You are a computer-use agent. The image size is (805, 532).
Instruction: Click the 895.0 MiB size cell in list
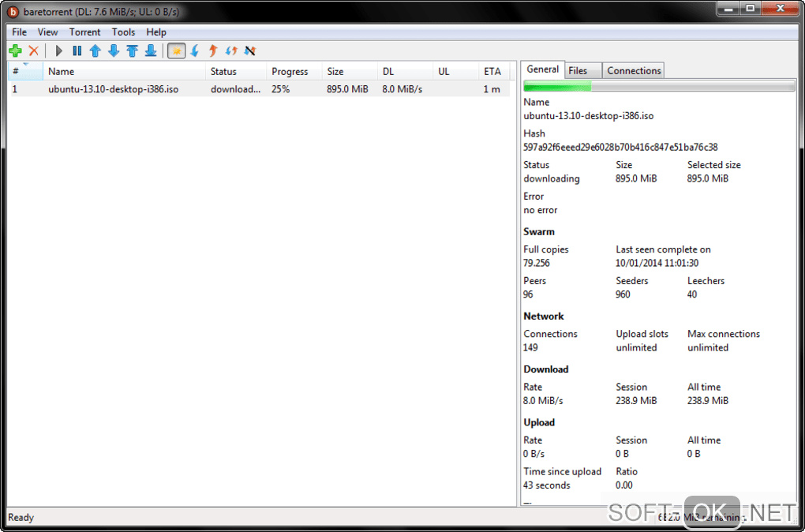[x=347, y=89]
